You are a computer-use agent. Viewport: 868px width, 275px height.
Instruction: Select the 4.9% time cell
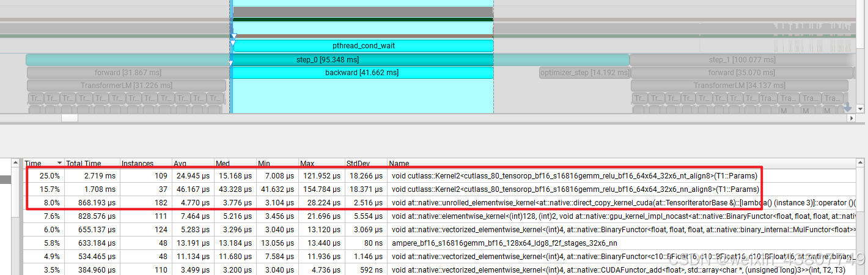point(44,256)
